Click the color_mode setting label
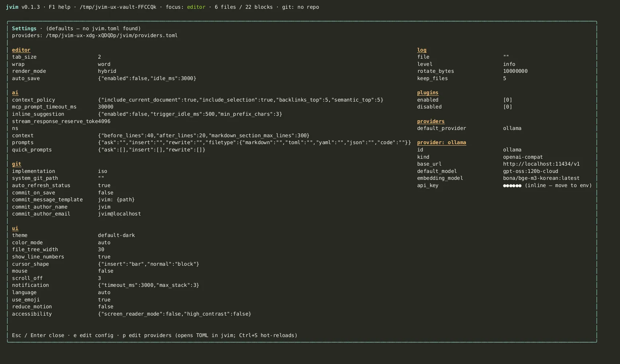 point(27,242)
